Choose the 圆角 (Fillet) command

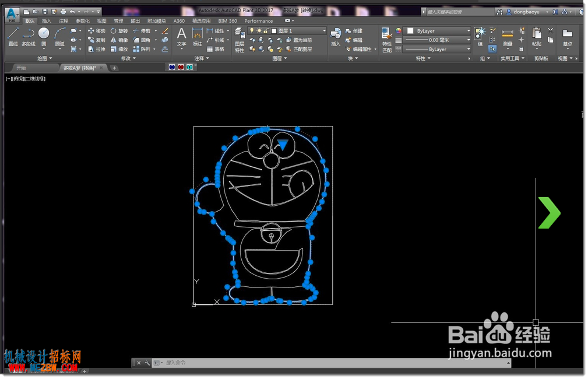coord(142,40)
